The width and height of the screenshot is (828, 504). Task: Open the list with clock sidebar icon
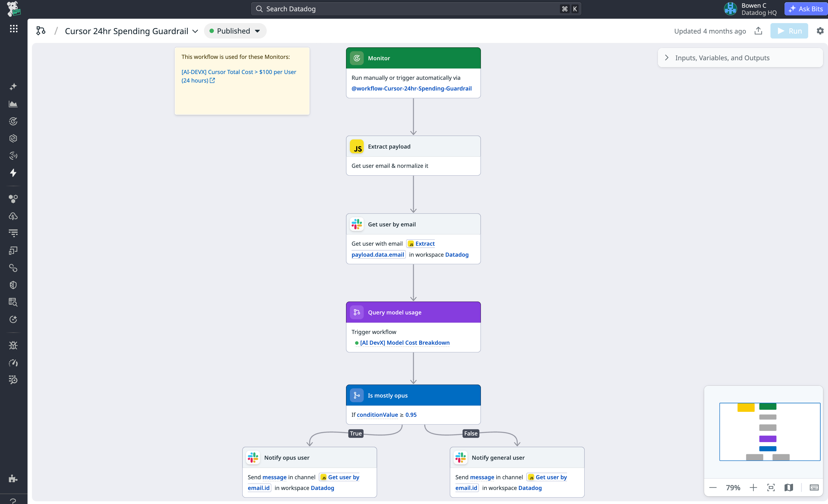(x=13, y=380)
